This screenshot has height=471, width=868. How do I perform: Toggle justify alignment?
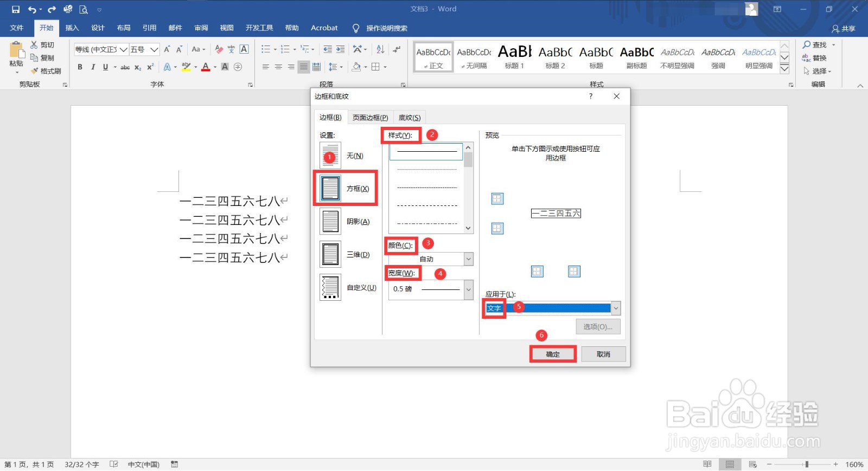(304, 67)
